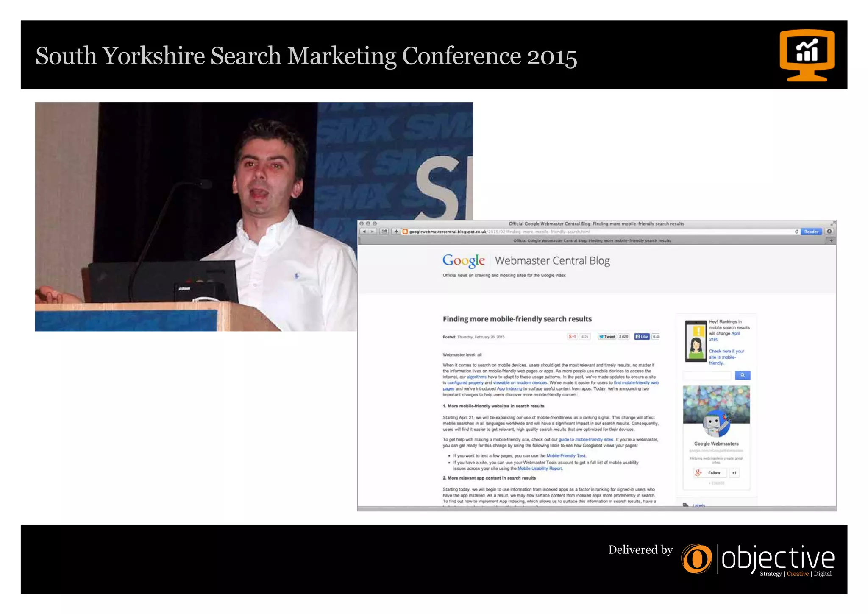
Task: Click the Tweet share button
Action: (x=607, y=337)
